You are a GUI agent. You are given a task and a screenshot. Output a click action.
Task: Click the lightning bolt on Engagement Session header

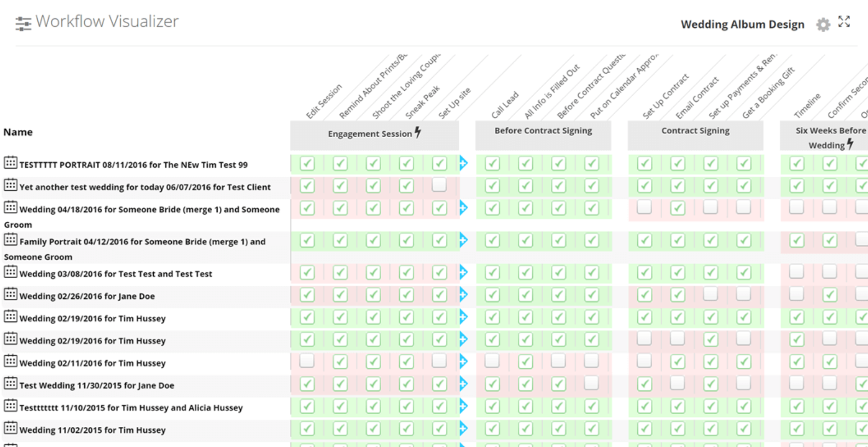[x=418, y=132]
